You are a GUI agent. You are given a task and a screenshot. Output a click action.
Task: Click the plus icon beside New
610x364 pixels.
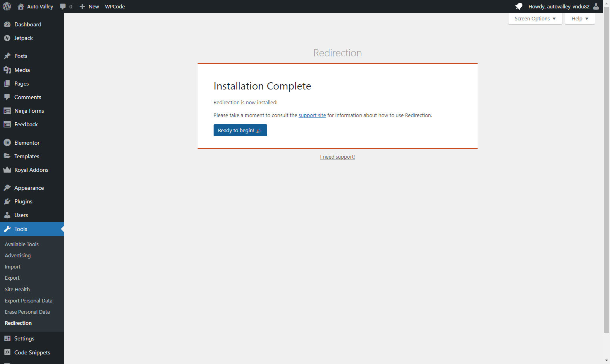click(82, 6)
